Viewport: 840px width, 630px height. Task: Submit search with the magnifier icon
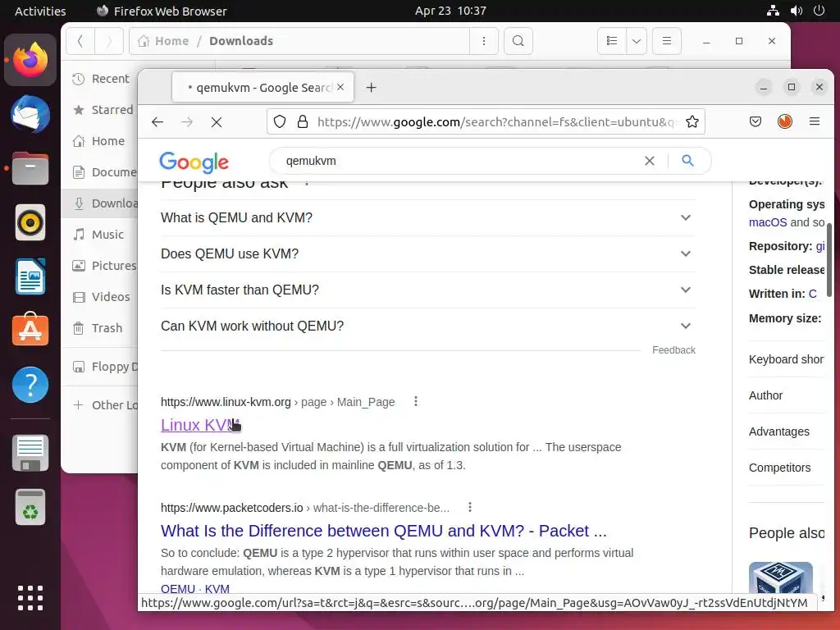point(688,161)
